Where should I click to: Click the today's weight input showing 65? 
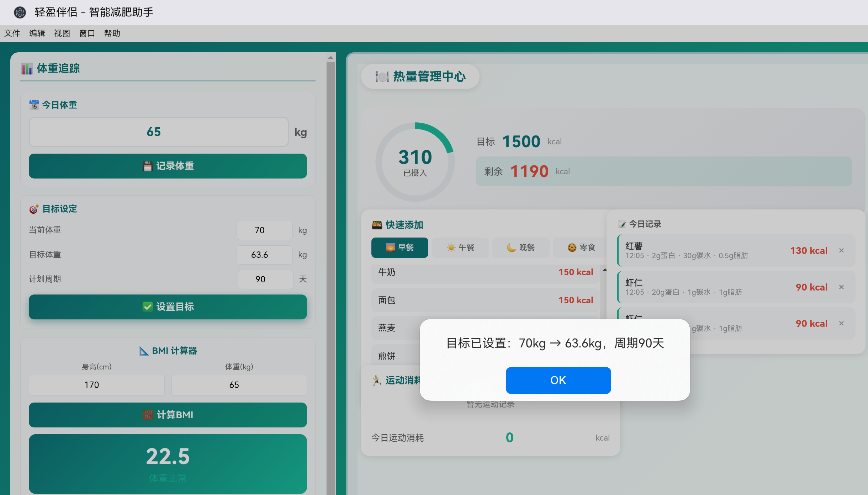pos(159,132)
